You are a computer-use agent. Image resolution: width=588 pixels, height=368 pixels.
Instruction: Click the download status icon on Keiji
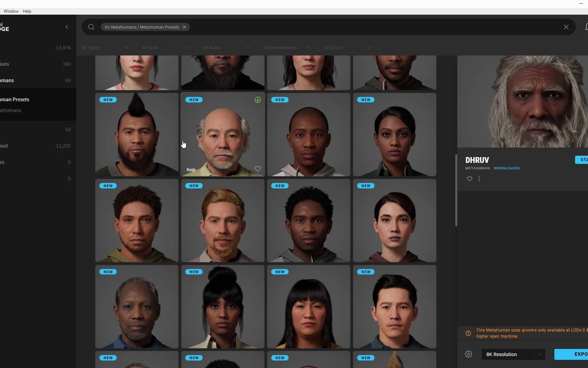(x=258, y=100)
